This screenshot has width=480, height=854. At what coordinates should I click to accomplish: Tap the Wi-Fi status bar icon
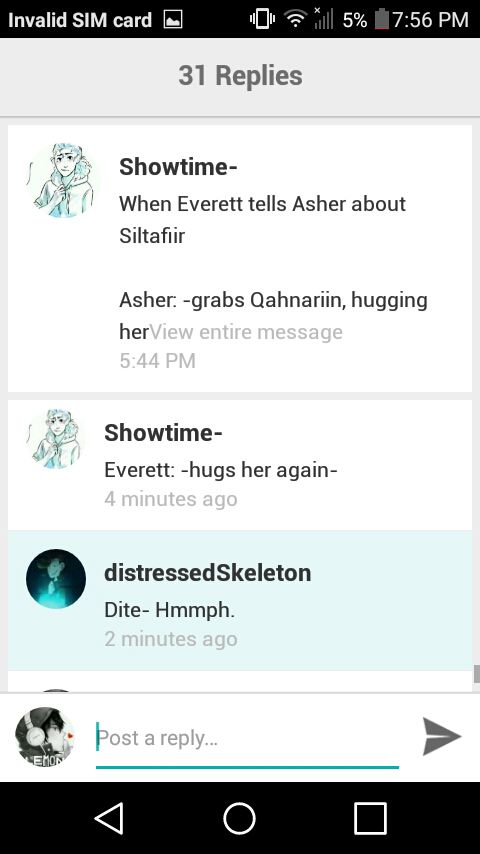click(x=295, y=20)
